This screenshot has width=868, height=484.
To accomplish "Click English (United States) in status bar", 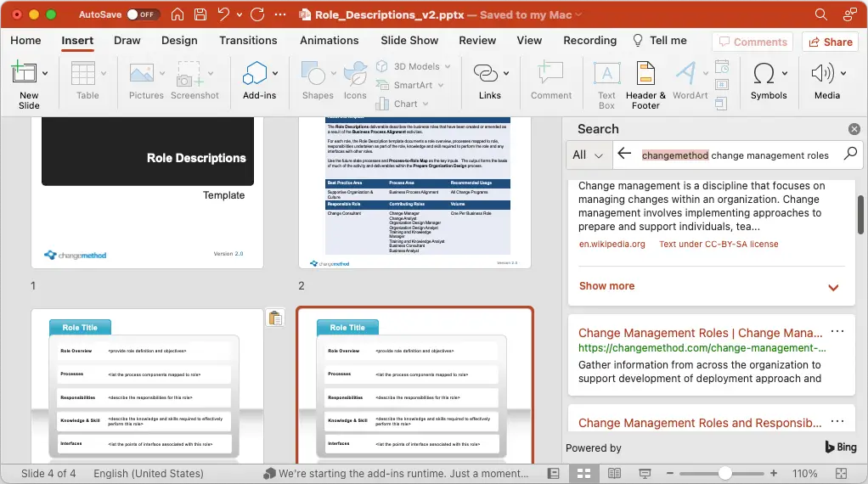I will 149,474.
